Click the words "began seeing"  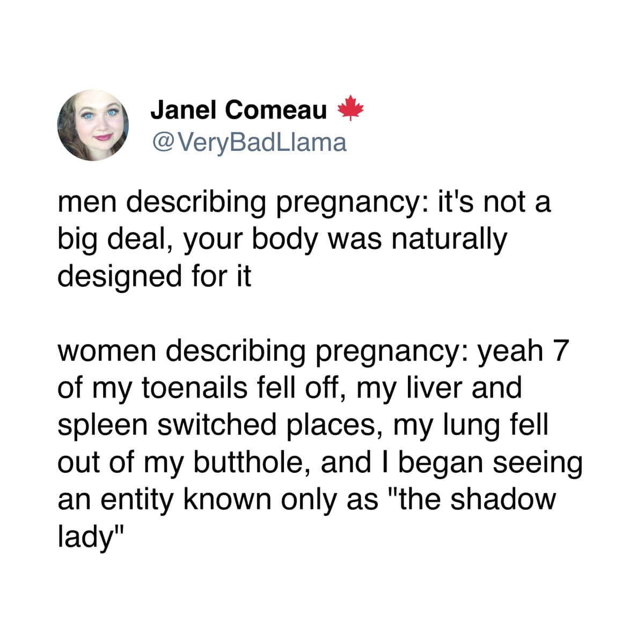(490, 462)
